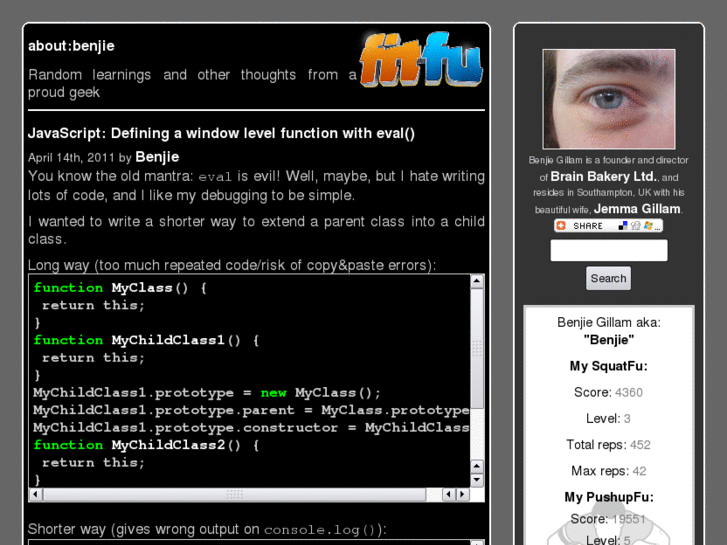Image resolution: width=727 pixels, height=545 pixels.
Task: Click the 'Long way' paragraph text
Action: click(x=232, y=265)
